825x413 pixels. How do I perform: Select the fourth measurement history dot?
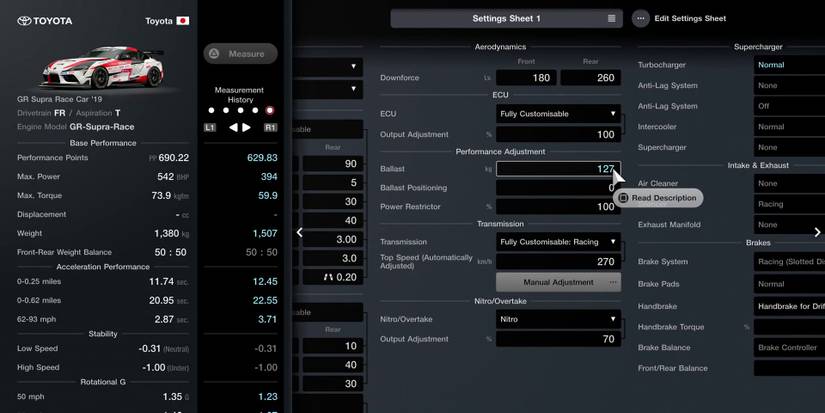255,110
